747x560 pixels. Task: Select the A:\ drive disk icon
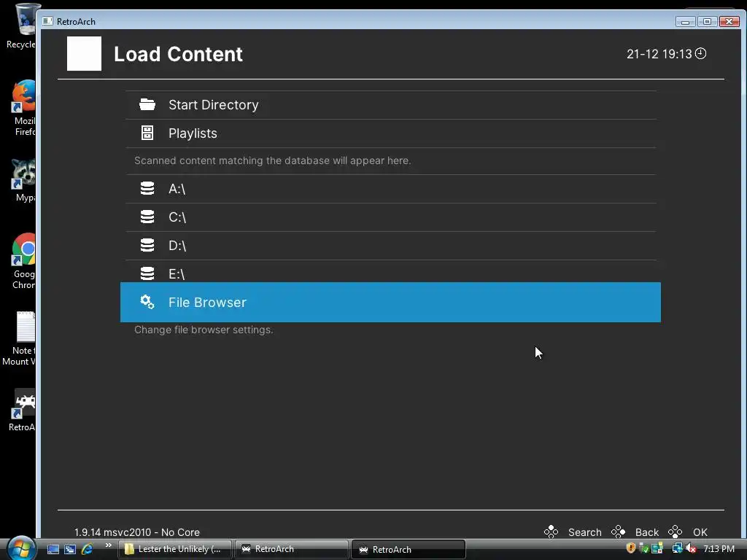click(x=147, y=189)
